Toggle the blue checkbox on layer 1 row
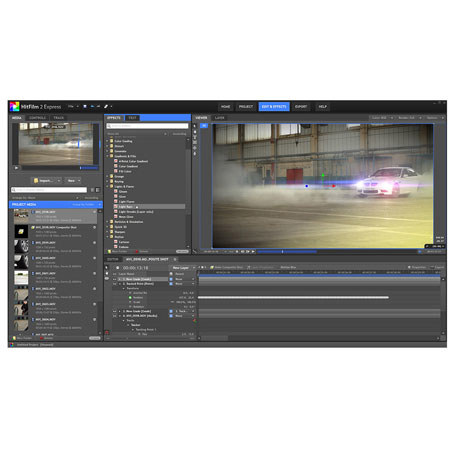Image resolution: width=450 pixels, height=450 pixels. point(171,279)
